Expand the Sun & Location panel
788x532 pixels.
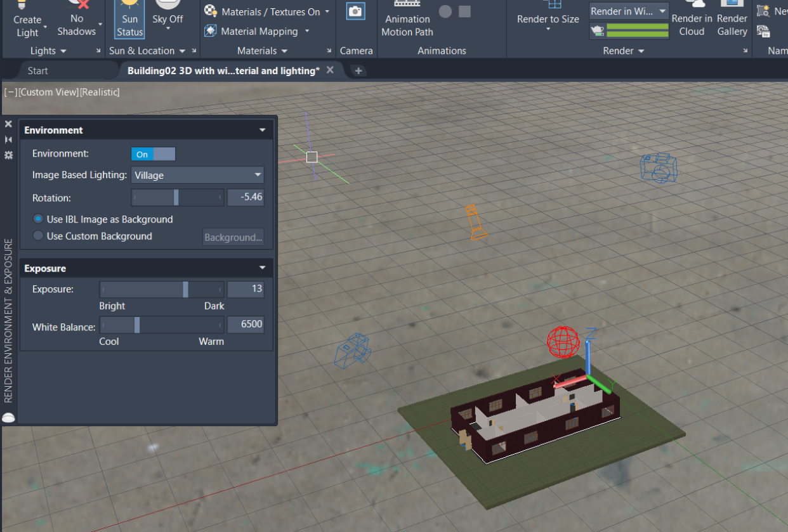pyautogui.click(x=147, y=51)
